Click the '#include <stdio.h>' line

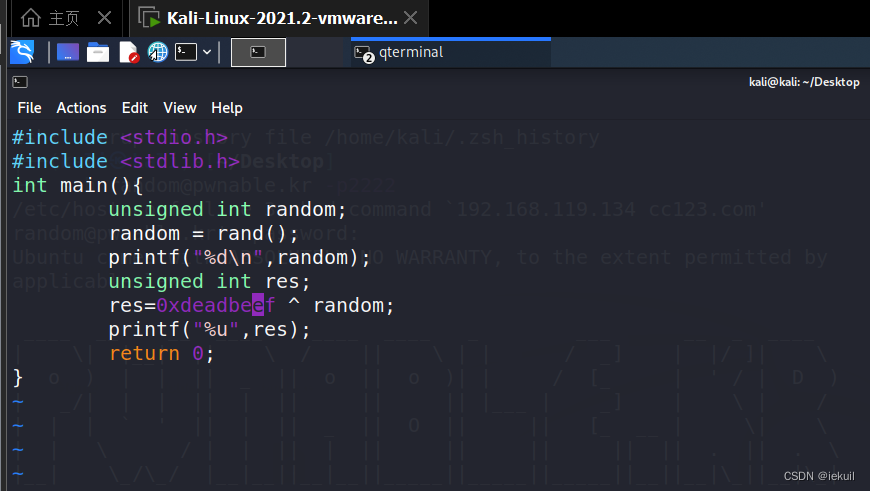(120, 137)
